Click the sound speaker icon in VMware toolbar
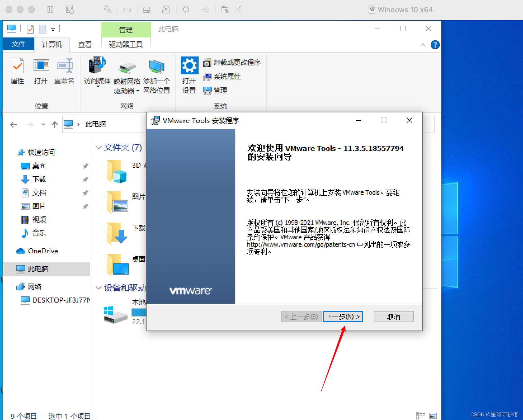 click(x=185, y=10)
